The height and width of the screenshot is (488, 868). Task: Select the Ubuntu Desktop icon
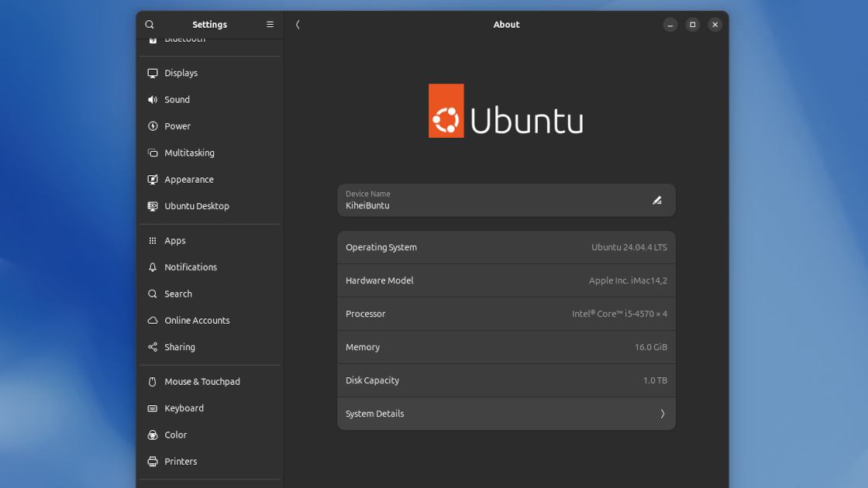coord(152,206)
